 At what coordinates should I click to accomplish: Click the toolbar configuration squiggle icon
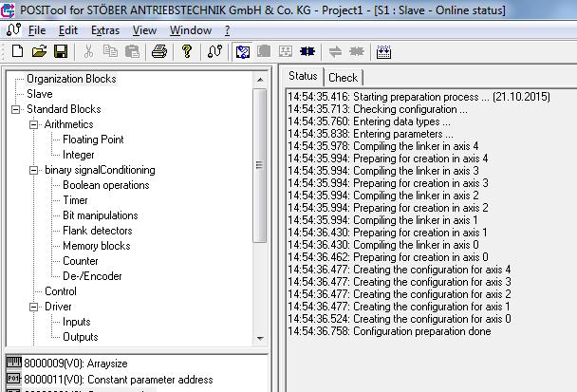(214, 51)
